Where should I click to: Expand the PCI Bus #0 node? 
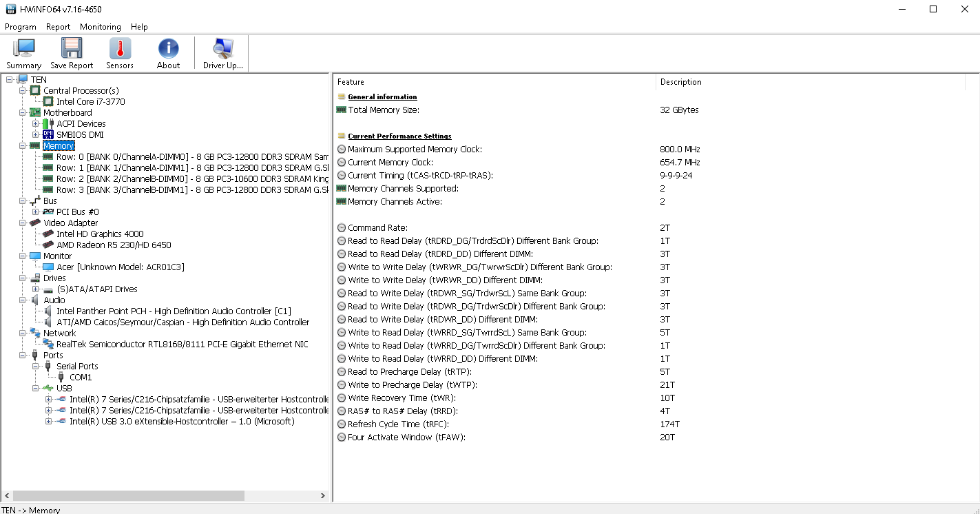pos(35,212)
